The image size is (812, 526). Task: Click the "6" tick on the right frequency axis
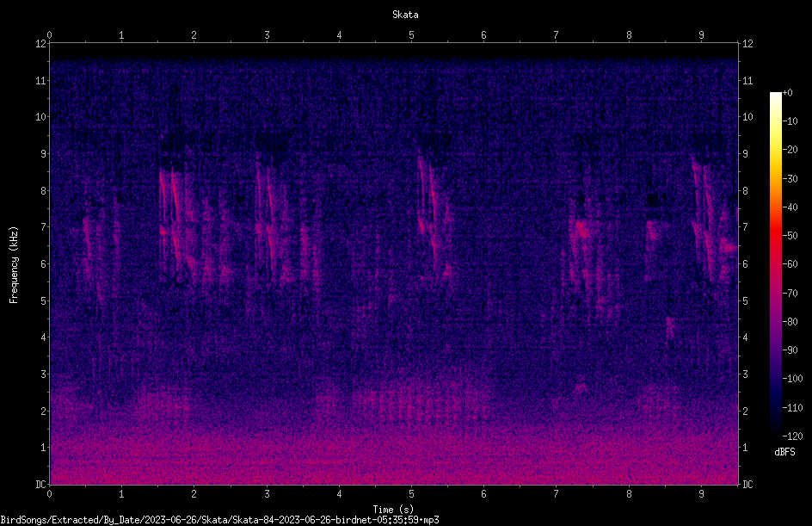[745, 263]
